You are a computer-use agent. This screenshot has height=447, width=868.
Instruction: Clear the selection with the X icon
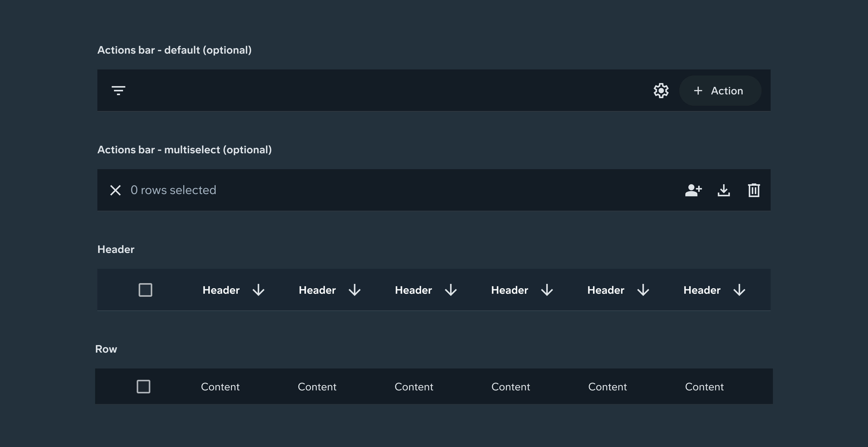pos(115,190)
